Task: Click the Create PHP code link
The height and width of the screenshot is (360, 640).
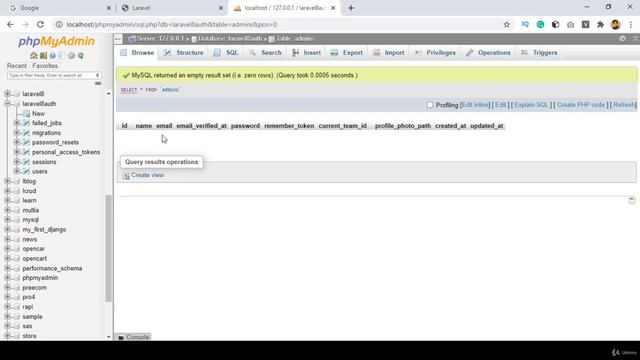Action: tap(581, 105)
